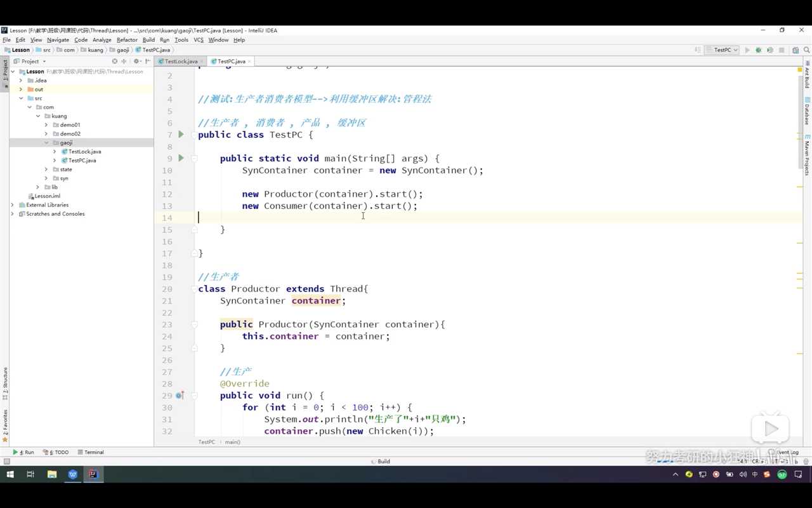
Task: Open File Explorer from the taskbar
Action: coord(52,474)
